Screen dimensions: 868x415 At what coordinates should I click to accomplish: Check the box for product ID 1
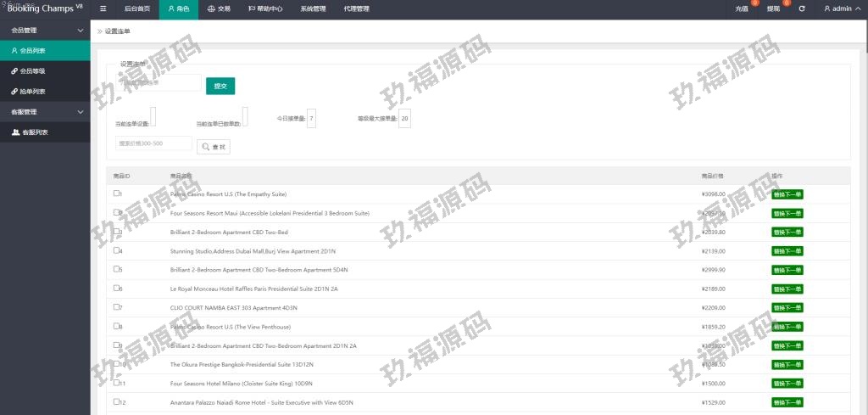point(116,193)
